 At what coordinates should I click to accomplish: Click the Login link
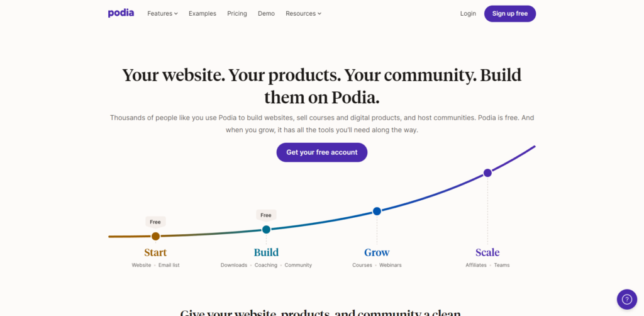coord(468,14)
